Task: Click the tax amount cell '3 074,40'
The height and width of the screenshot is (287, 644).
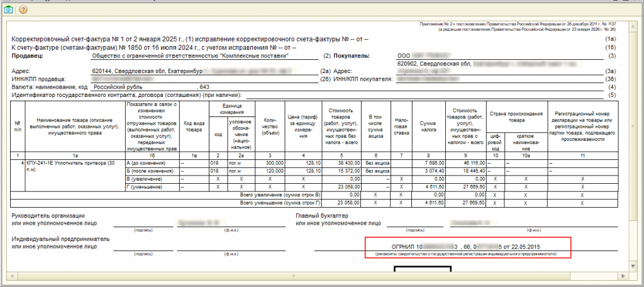Action: tap(428, 171)
